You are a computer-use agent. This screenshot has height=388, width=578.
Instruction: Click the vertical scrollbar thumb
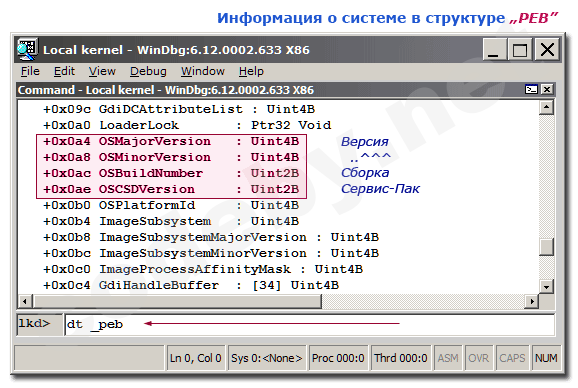coord(546,247)
